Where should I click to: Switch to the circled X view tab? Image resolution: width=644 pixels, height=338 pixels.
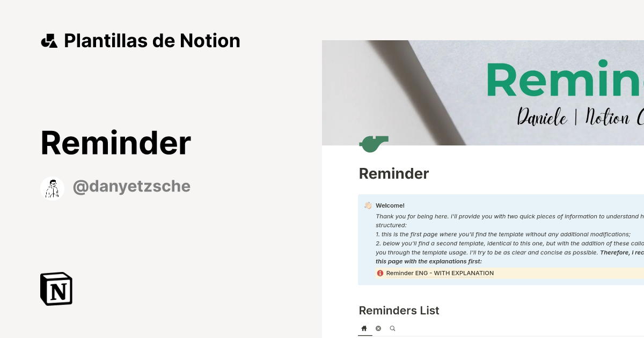pos(378,328)
